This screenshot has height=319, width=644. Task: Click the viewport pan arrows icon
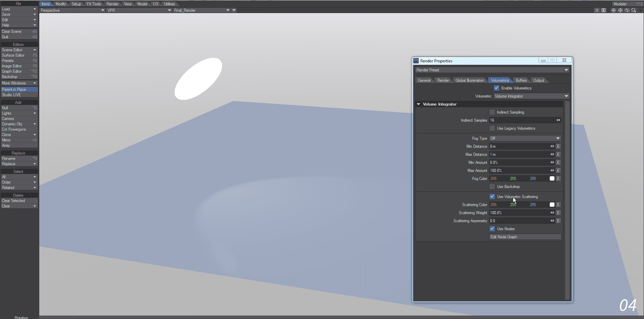pos(620,10)
